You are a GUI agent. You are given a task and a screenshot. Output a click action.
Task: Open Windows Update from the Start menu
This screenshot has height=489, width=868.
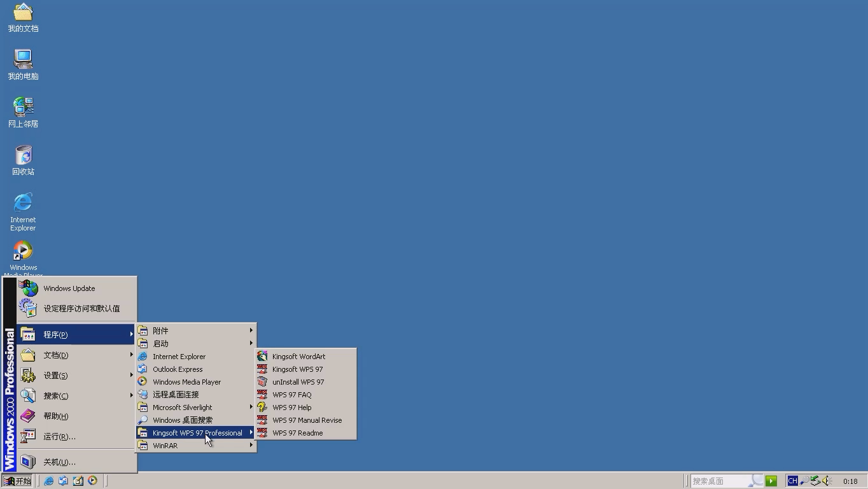[x=76, y=288]
